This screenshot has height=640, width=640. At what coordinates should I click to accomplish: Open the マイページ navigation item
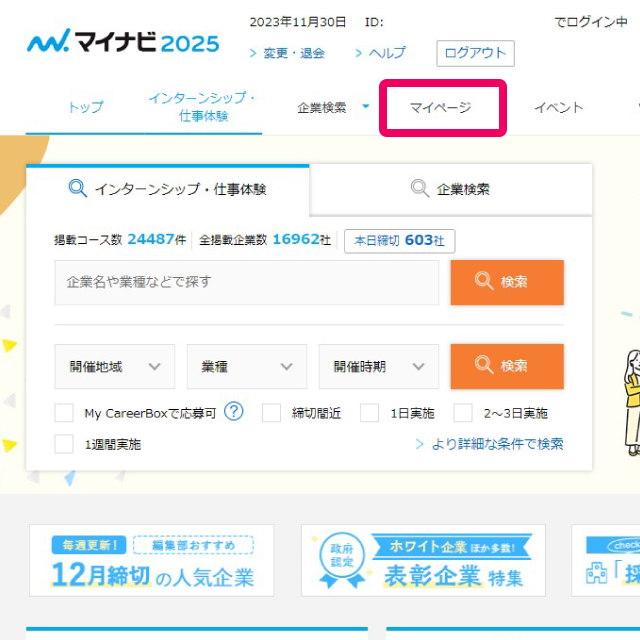click(441, 108)
